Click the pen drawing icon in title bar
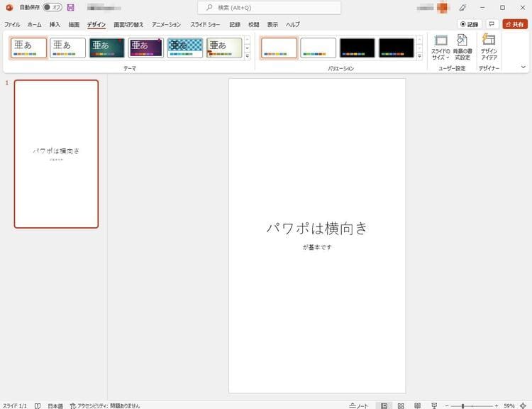Viewport: 532px width, 409px height. pos(462,8)
